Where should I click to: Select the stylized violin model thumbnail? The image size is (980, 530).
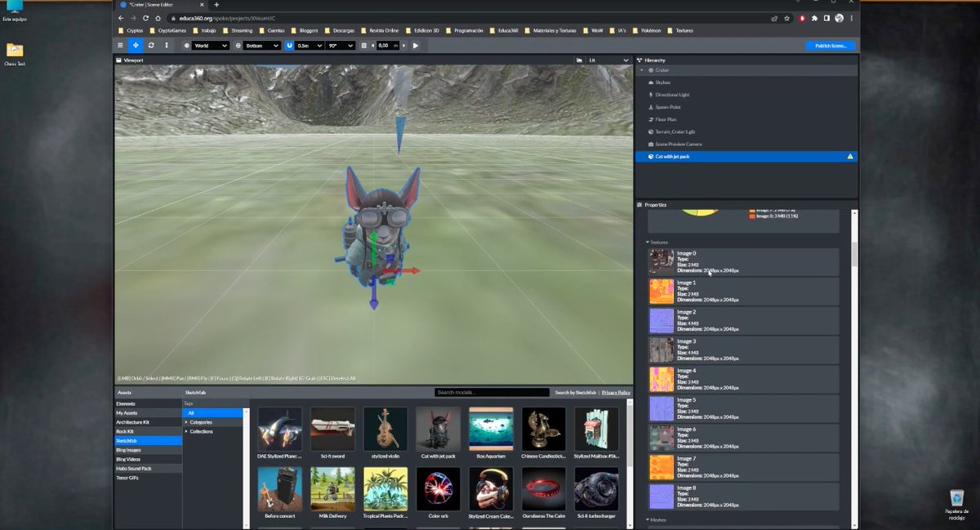point(385,429)
